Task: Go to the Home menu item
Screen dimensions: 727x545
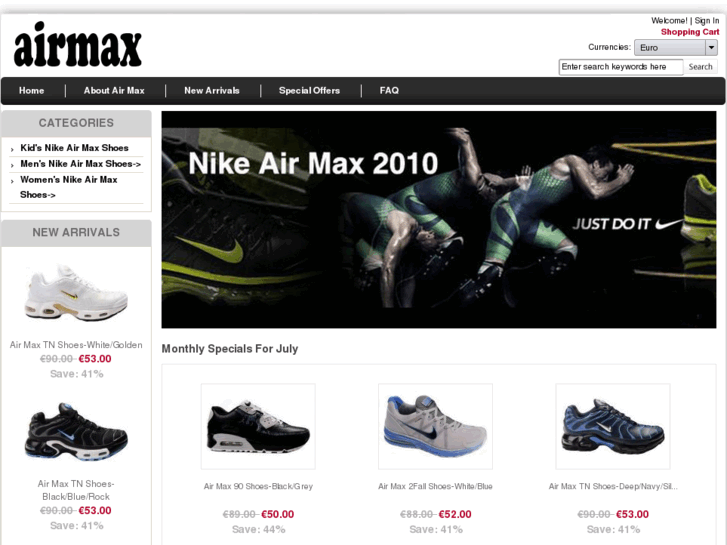Action: pyautogui.click(x=32, y=90)
